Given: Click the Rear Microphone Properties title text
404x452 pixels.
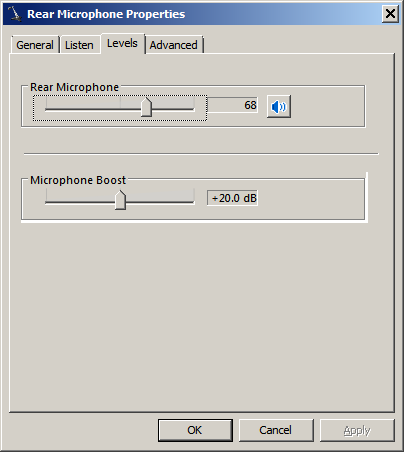Looking at the screenshot, I should [106, 14].
